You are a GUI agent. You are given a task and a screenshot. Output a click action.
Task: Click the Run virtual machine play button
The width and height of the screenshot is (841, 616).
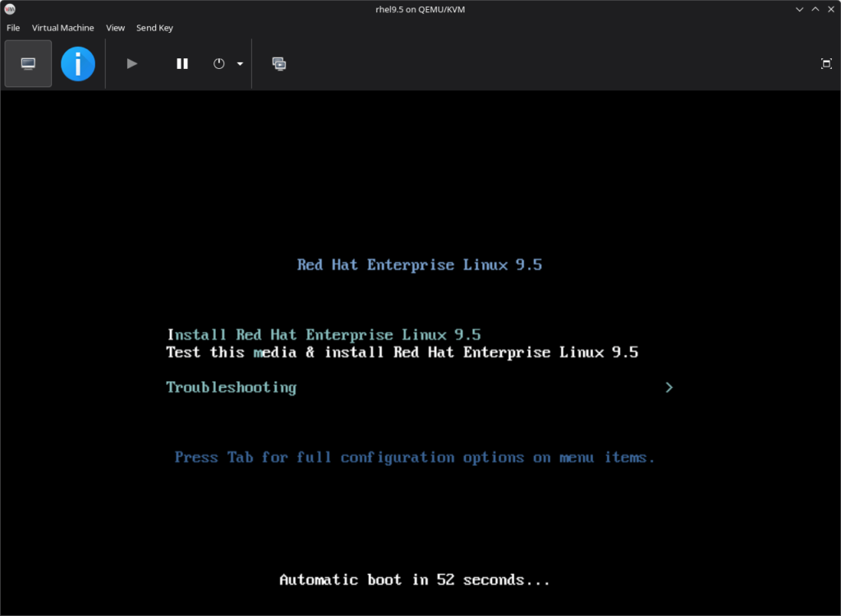[x=132, y=64]
